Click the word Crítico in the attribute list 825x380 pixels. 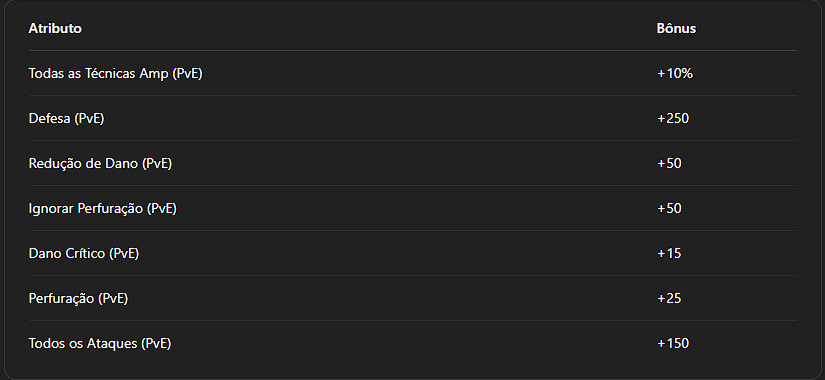(86, 254)
